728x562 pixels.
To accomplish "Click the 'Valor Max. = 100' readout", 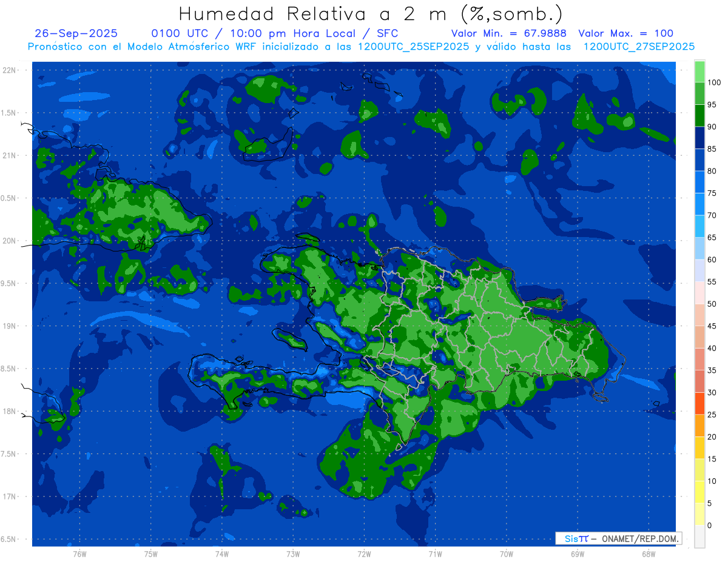I will 626,33.
